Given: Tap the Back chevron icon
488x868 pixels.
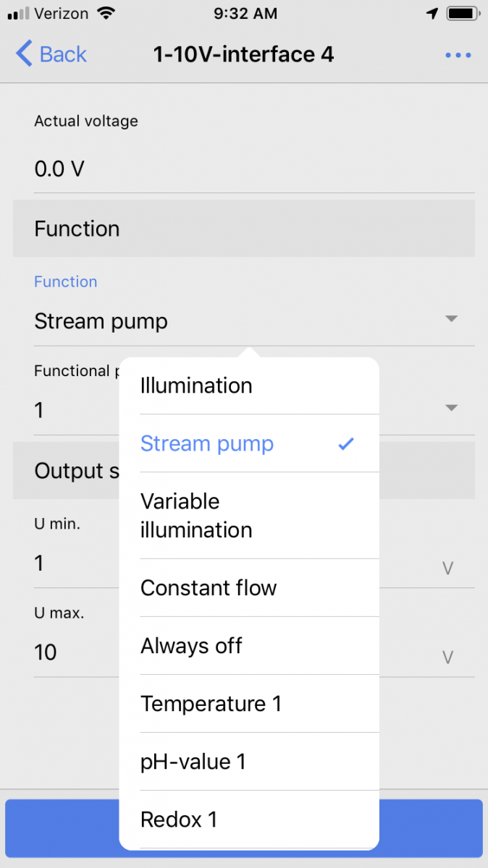Looking at the screenshot, I should [x=24, y=54].
